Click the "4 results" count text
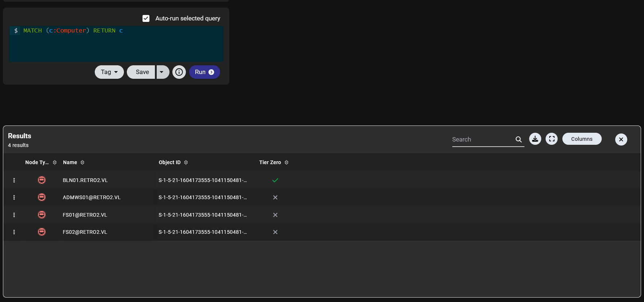Screen dimensions: 644x302 pyautogui.click(x=18, y=145)
